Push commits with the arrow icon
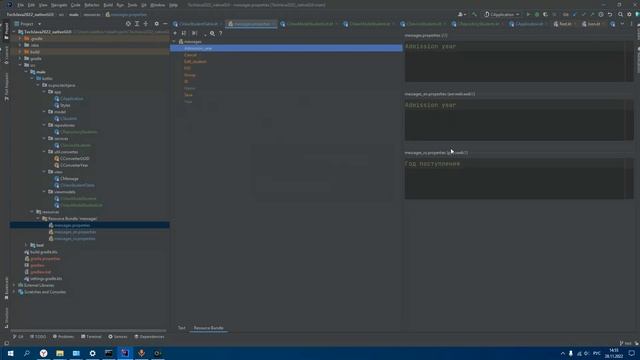Viewport: 640px width, 360px height. [592, 14]
